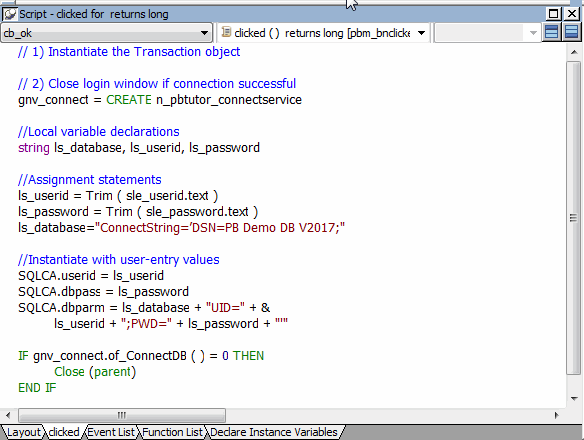Click the event script icon beside clicked ()
This screenshot has width=584, height=440.
coord(226,32)
